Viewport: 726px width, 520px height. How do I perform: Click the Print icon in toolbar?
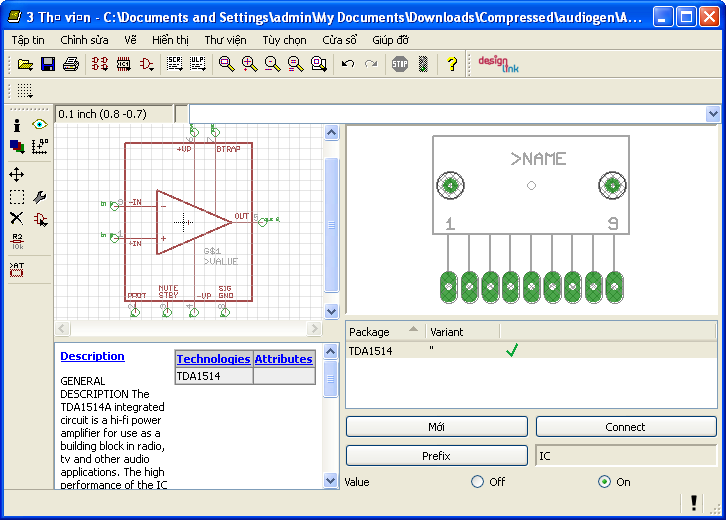[71, 64]
